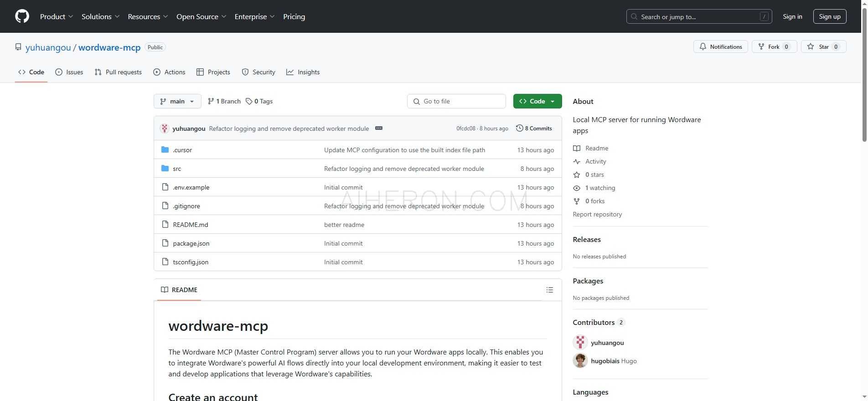Screen dimensions: 868x401
Task: Focus the Search or jump to field
Action: (x=699, y=16)
